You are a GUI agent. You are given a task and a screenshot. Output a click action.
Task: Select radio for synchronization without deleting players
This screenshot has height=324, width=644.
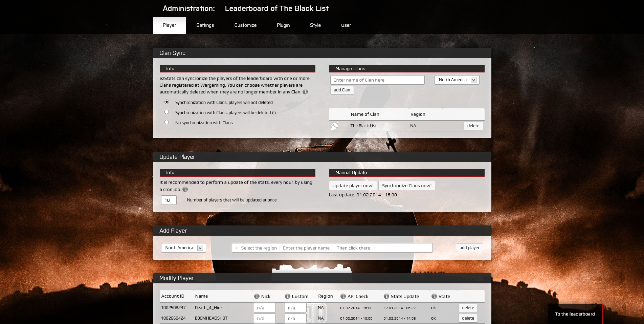click(x=166, y=102)
